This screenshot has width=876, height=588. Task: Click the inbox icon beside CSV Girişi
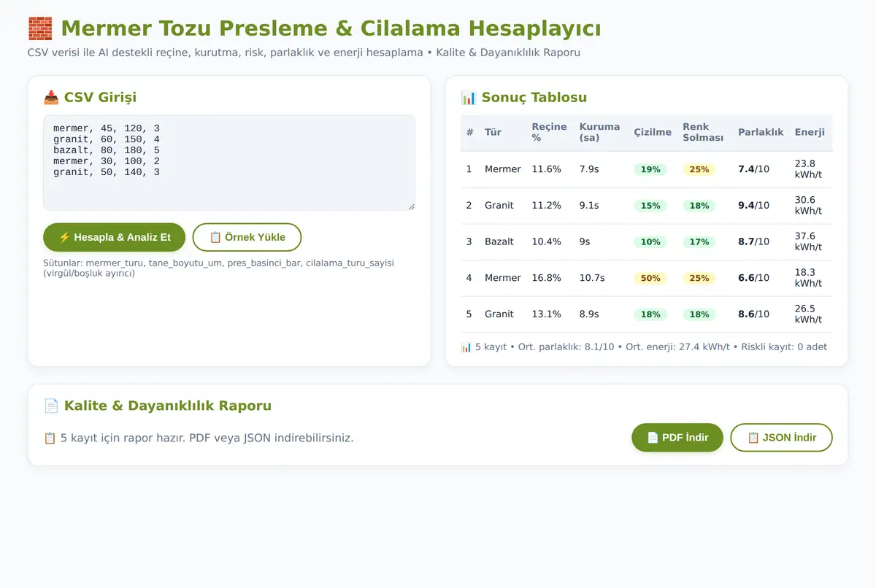point(51,98)
